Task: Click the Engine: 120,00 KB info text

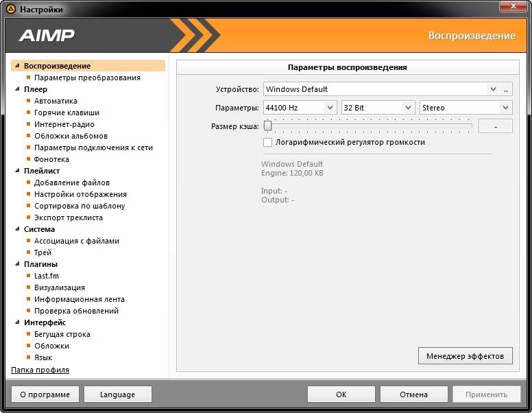Action: pyautogui.click(x=292, y=173)
